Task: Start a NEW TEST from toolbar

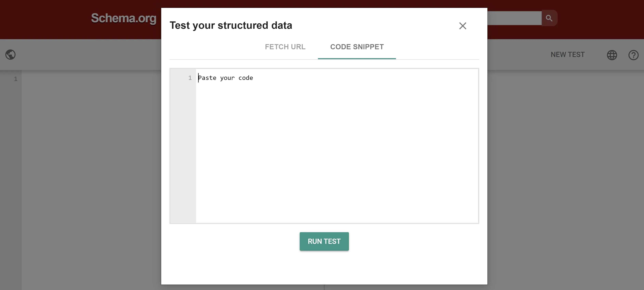Action: click(x=568, y=55)
